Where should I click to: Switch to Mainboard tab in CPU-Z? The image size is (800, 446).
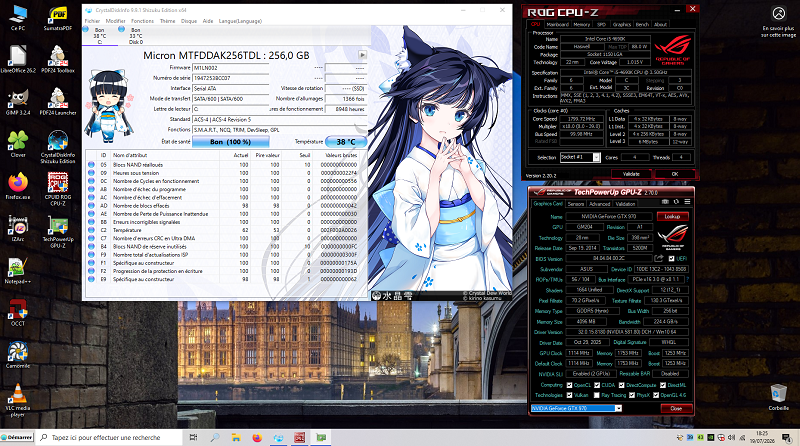(557, 24)
